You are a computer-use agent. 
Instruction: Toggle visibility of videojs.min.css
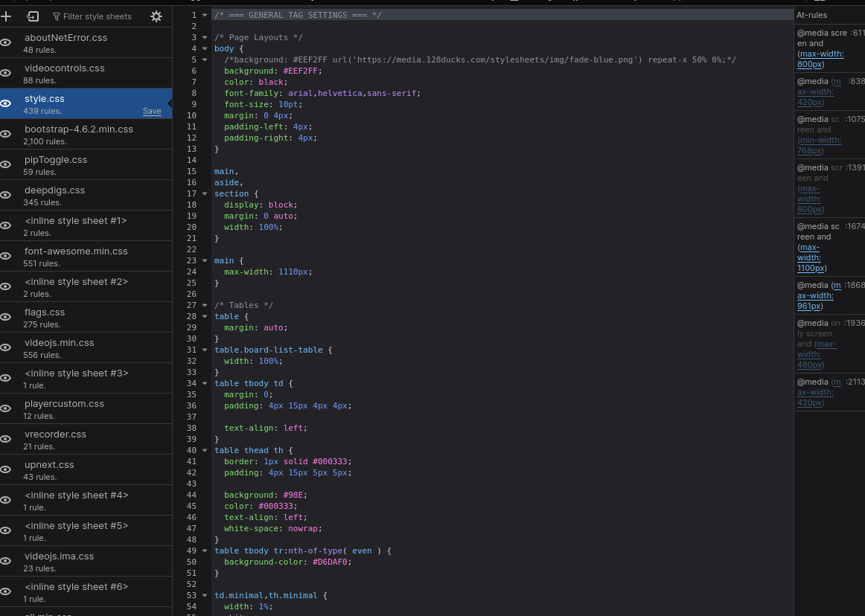(6, 347)
